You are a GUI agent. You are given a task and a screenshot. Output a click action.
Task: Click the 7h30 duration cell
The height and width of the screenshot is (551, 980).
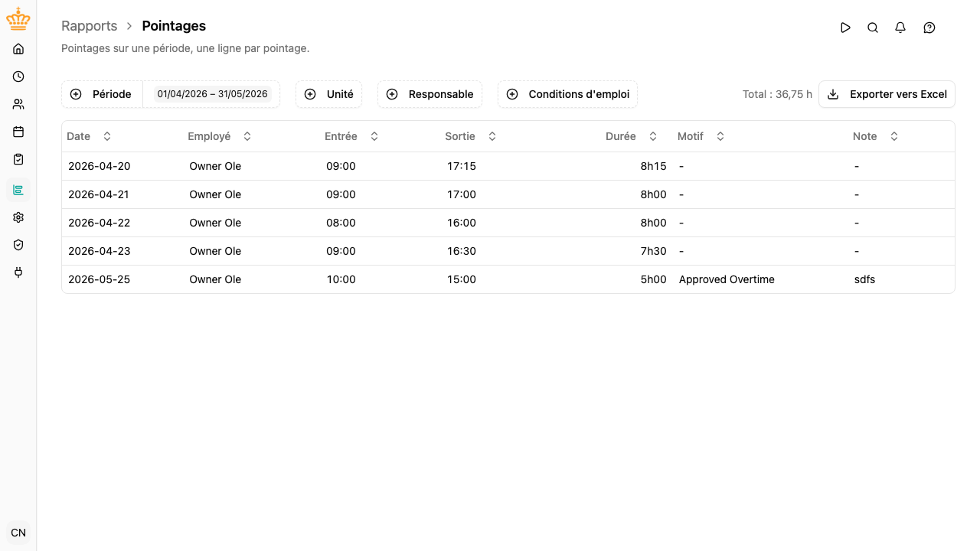click(x=653, y=251)
